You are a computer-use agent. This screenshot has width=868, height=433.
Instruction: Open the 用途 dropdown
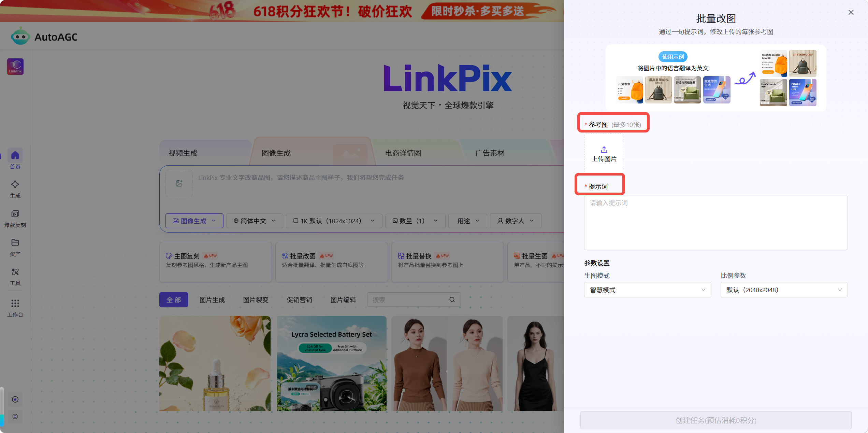pyautogui.click(x=468, y=221)
